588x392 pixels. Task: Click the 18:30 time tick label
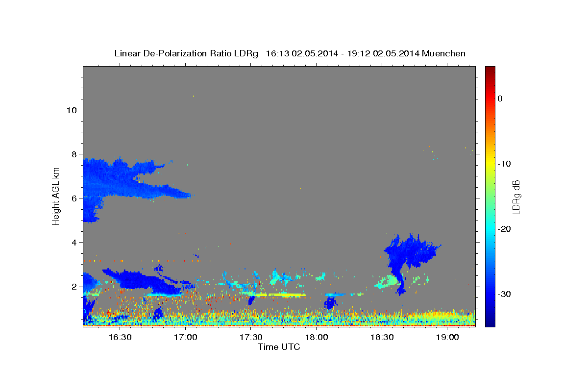click(x=382, y=337)
